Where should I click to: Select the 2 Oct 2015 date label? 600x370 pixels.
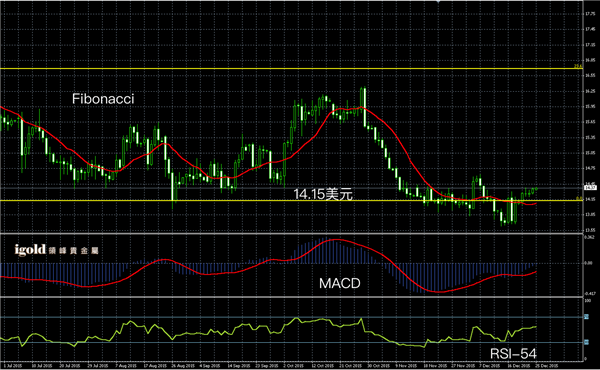tap(293, 366)
